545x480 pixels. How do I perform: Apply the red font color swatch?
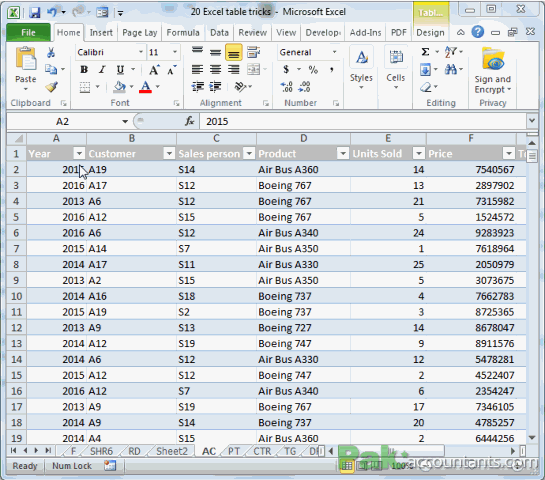145,87
